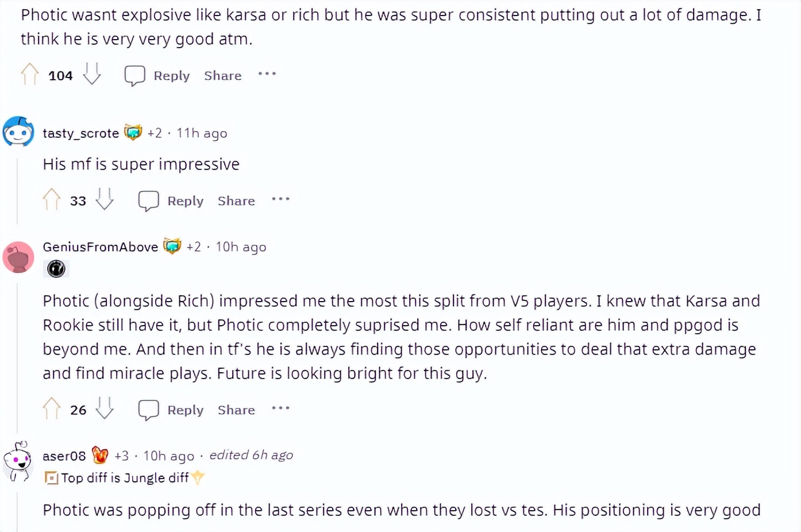Screen dimensions: 801x532
Task: Collapse the thread line beside tasty_scrote's comment
Action: point(17,190)
